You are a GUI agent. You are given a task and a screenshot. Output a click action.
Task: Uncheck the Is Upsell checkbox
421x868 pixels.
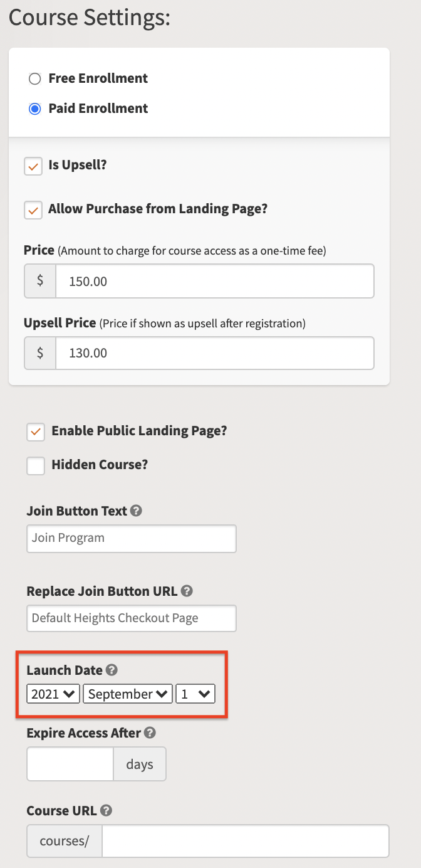pyautogui.click(x=33, y=166)
